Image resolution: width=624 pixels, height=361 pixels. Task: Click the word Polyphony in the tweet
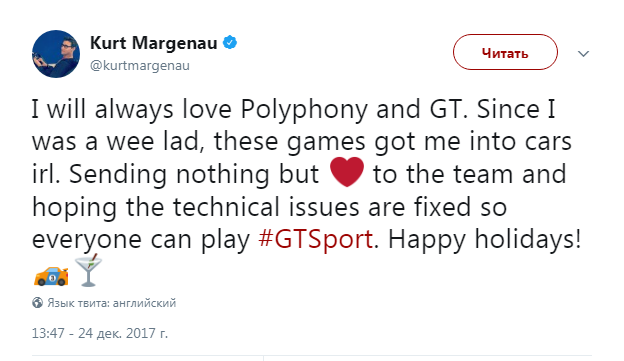coord(304,109)
